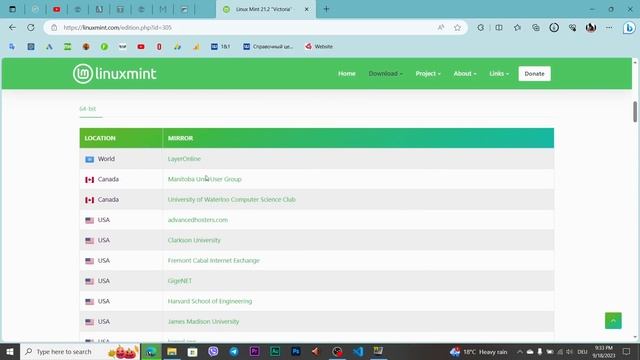
Task: Click the Donate button
Action: [534, 73]
